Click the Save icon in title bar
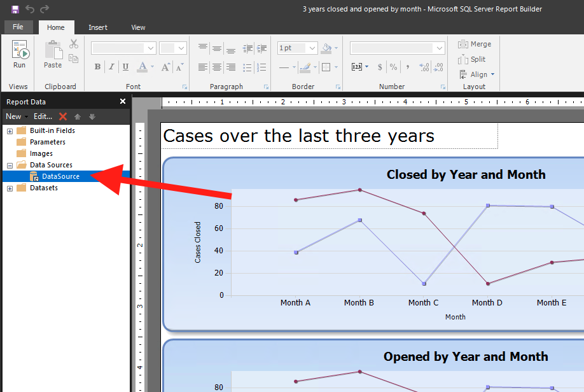This screenshot has height=392, width=584. 15,10
